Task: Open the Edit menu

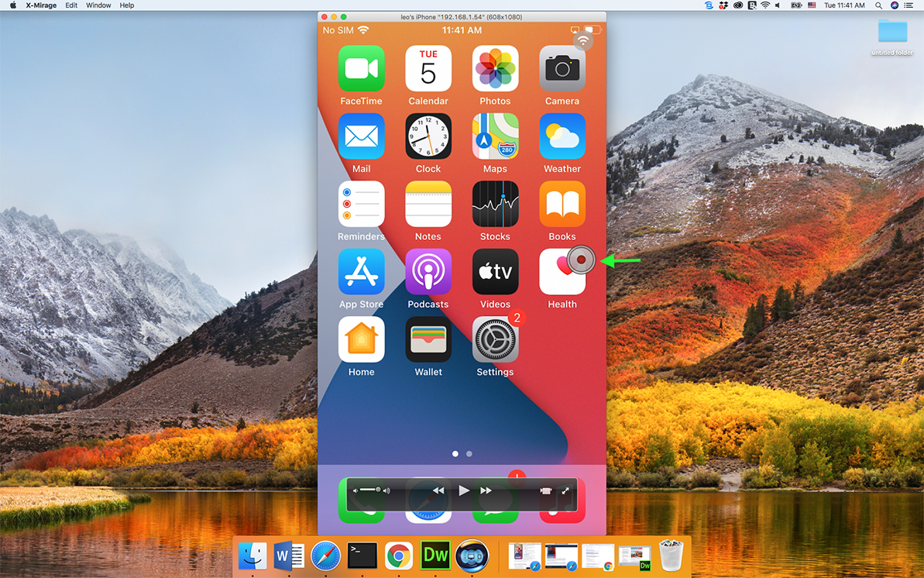Action: pyautogui.click(x=71, y=5)
